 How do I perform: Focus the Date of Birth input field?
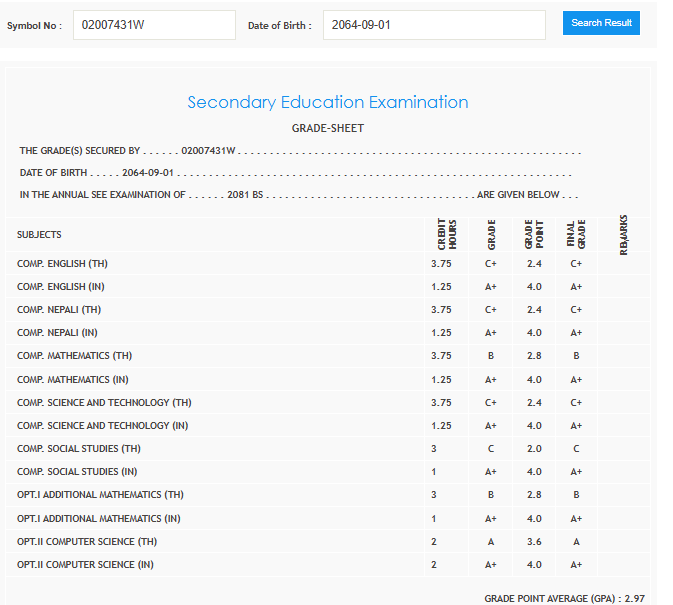click(x=433, y=24)
